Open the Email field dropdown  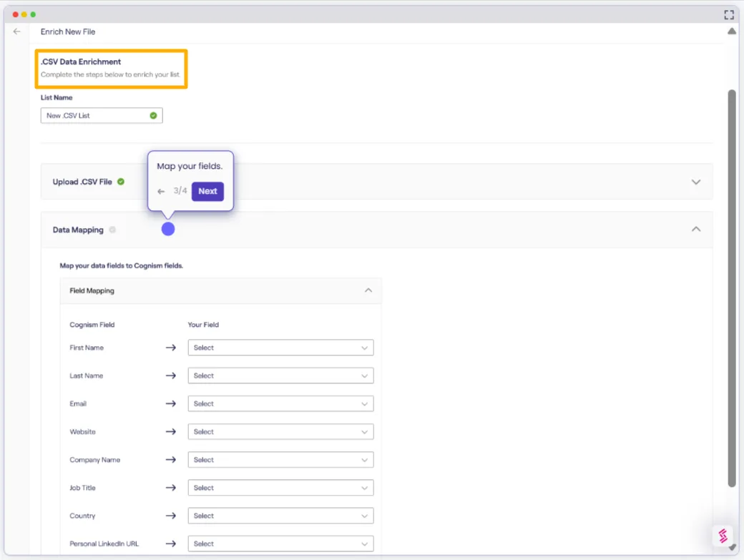[x=280, y=403]
